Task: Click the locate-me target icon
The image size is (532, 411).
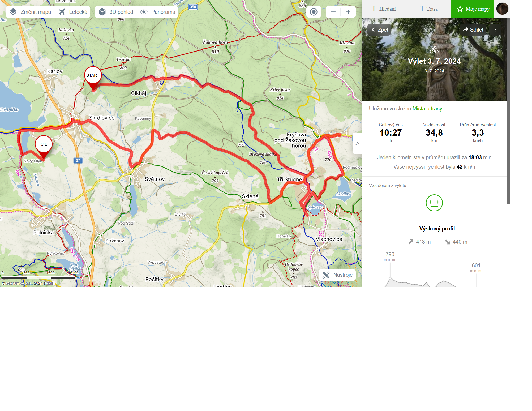Action: point(314,12)
